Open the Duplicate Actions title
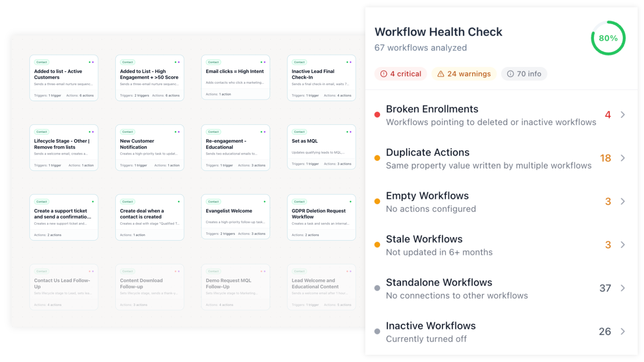The height and width of the screenshot is (362, 644). pos(428,152)
